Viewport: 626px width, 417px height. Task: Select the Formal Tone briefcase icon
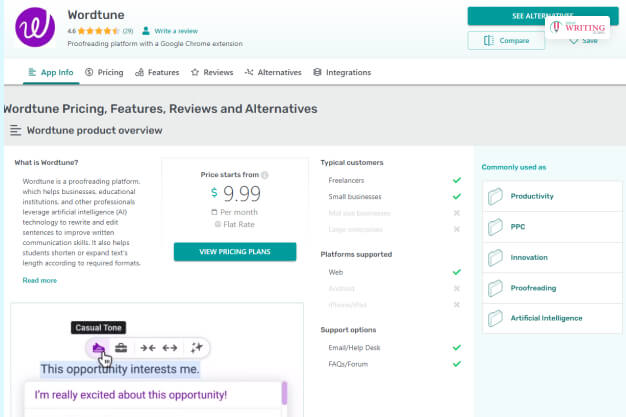(x=121, y=348)
